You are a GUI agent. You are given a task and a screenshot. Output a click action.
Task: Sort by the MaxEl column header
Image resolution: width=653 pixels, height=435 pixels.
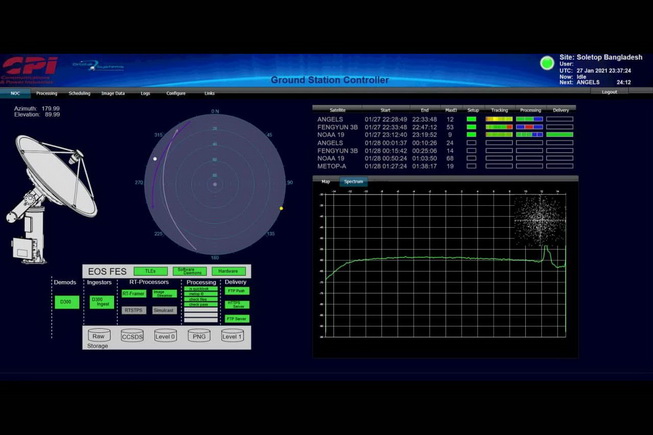coord(451,110)
